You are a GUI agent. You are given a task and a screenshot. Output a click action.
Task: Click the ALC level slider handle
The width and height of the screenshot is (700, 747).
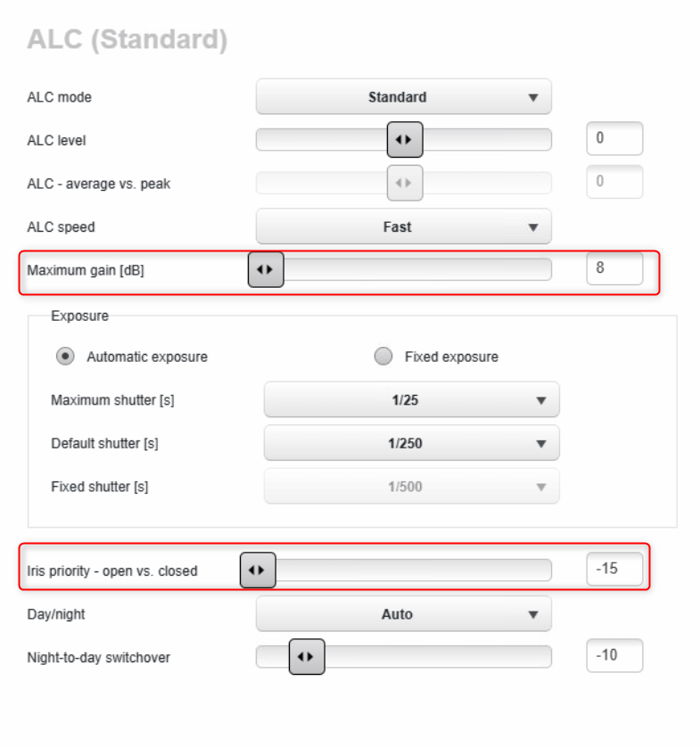(404, 140)
